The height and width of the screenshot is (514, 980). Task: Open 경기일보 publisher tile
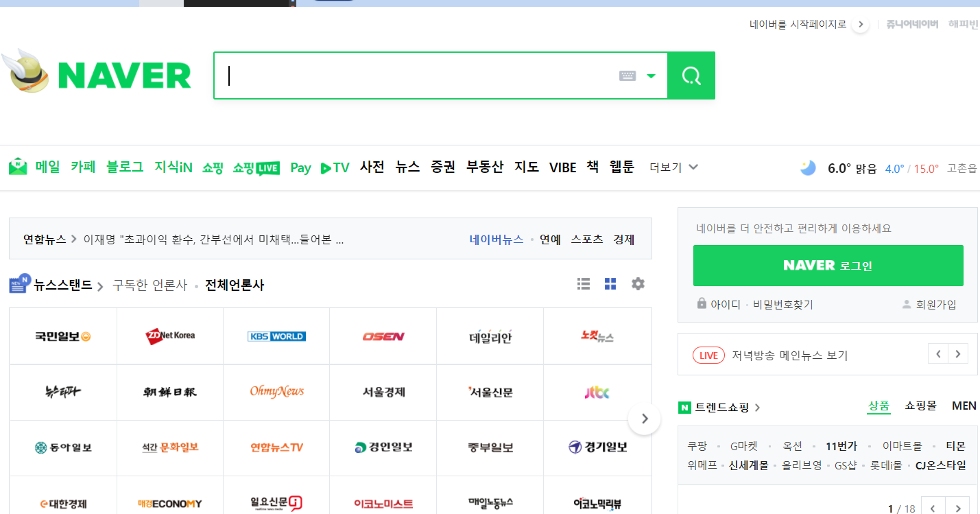tap(597, 447)
